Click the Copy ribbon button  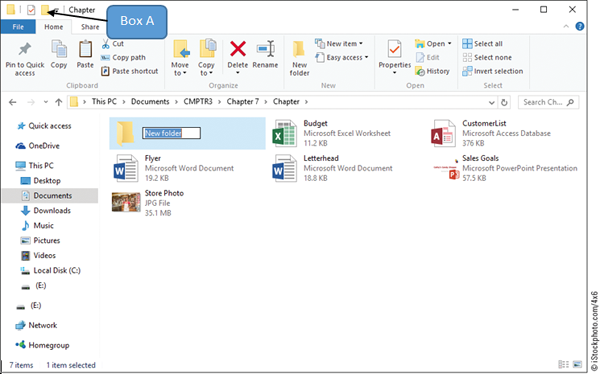coord(59,54)
